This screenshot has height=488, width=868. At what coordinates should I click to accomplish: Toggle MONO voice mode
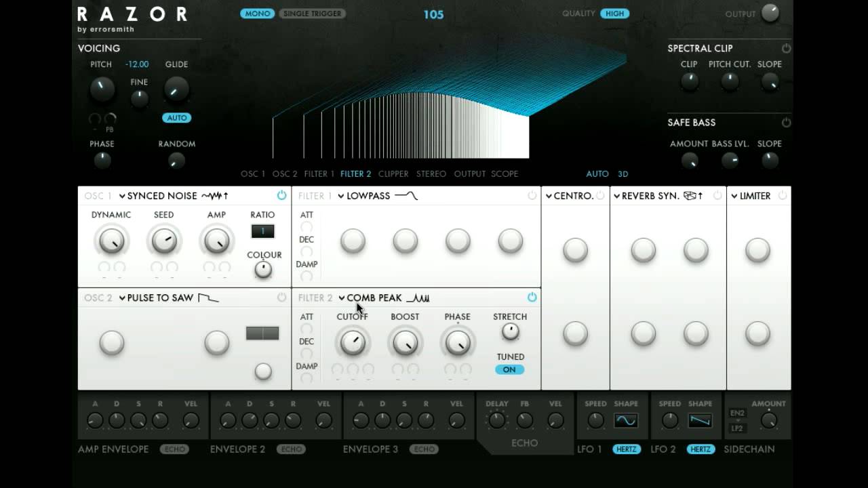point(258,14)
